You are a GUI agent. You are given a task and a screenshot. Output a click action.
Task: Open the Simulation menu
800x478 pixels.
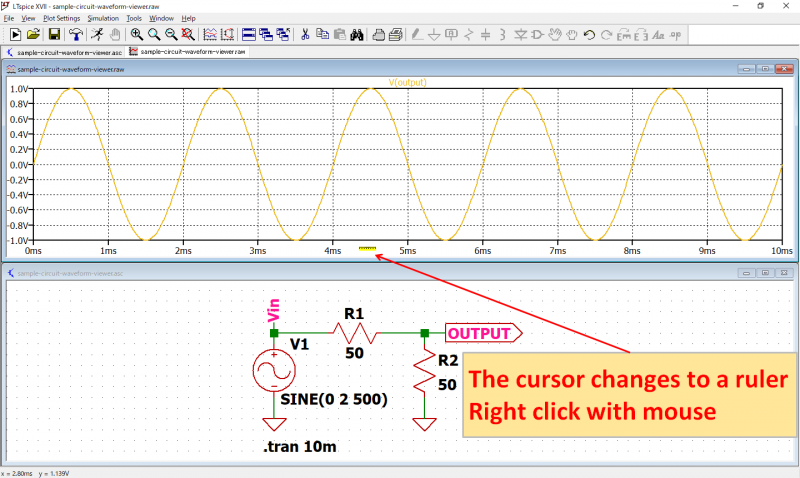pos(103,18)
